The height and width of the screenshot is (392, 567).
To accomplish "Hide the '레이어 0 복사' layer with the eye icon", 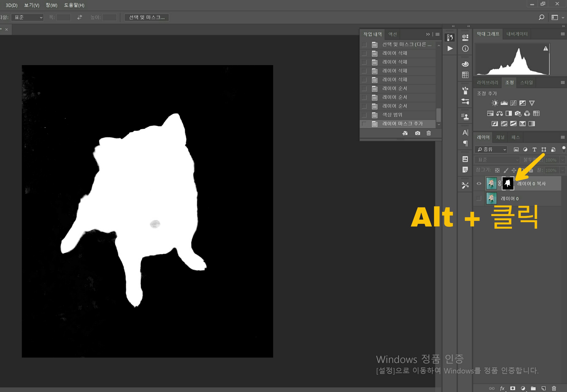I will [479, 184].
